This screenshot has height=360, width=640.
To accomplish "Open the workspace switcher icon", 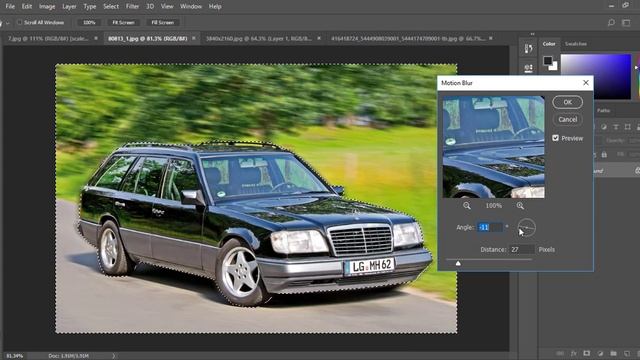I will 626,22.
